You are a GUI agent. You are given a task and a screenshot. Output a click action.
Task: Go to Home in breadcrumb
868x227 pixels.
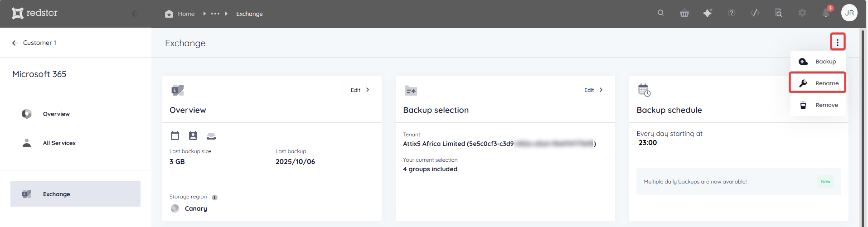(180, 14)
